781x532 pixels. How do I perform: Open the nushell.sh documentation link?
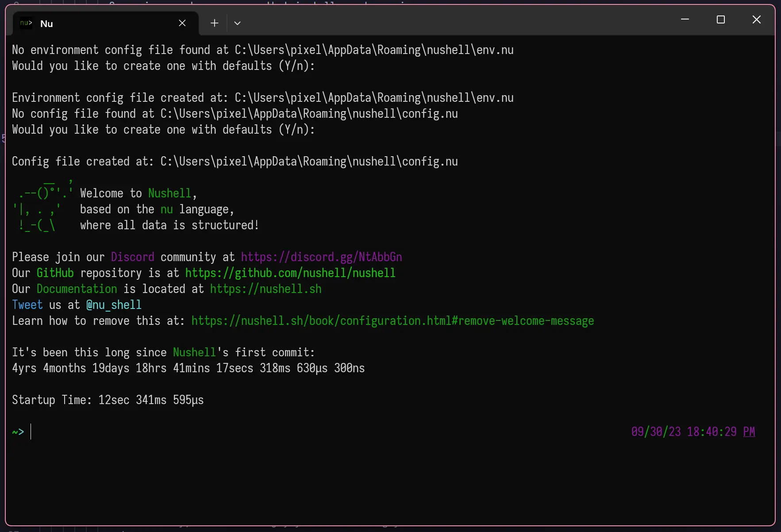point(265,289)
